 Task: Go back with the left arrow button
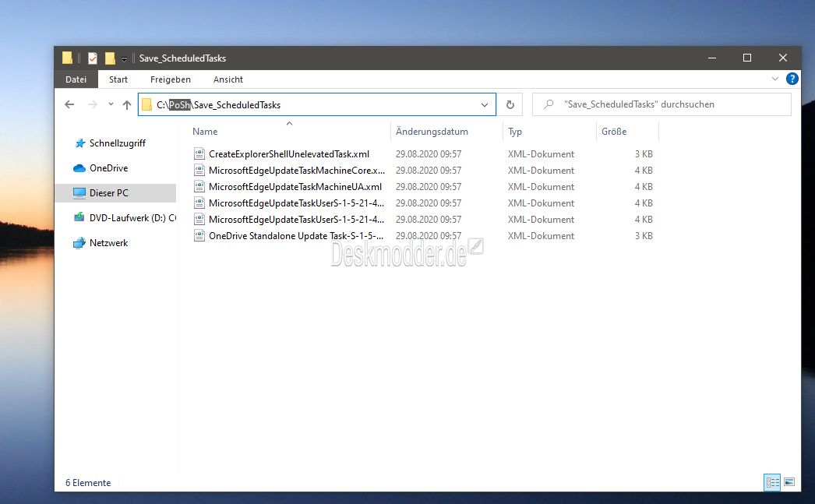point(69,104)
